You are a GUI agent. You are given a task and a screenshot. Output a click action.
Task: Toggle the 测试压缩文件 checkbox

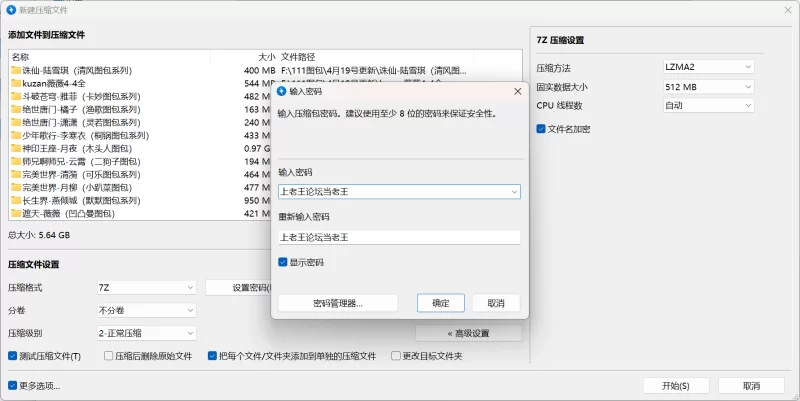tap(12, 355)
